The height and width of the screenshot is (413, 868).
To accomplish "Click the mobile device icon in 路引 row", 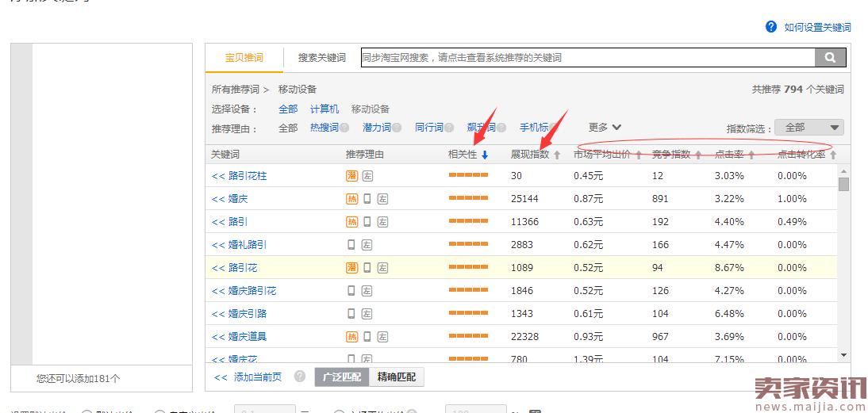I will click(367, 222).
